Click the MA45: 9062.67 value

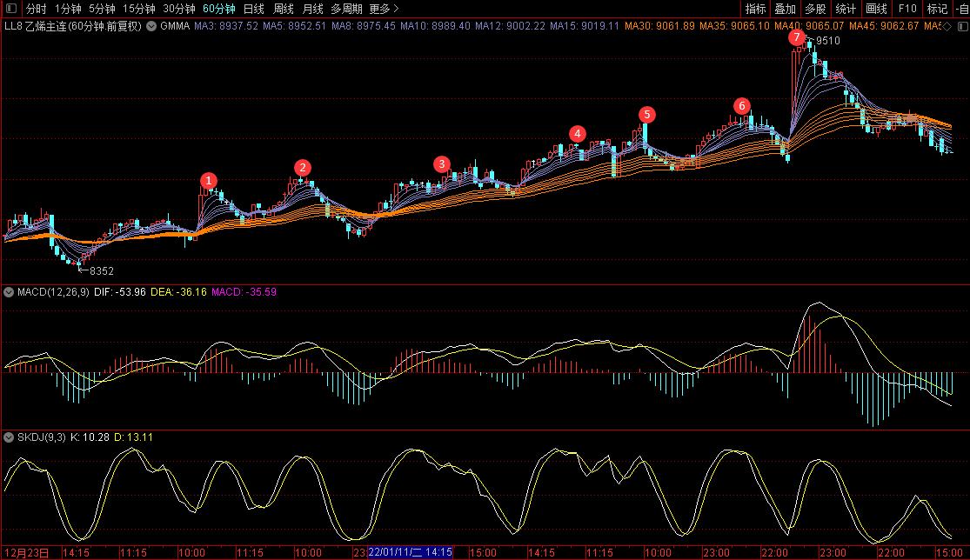click(884, 26)
